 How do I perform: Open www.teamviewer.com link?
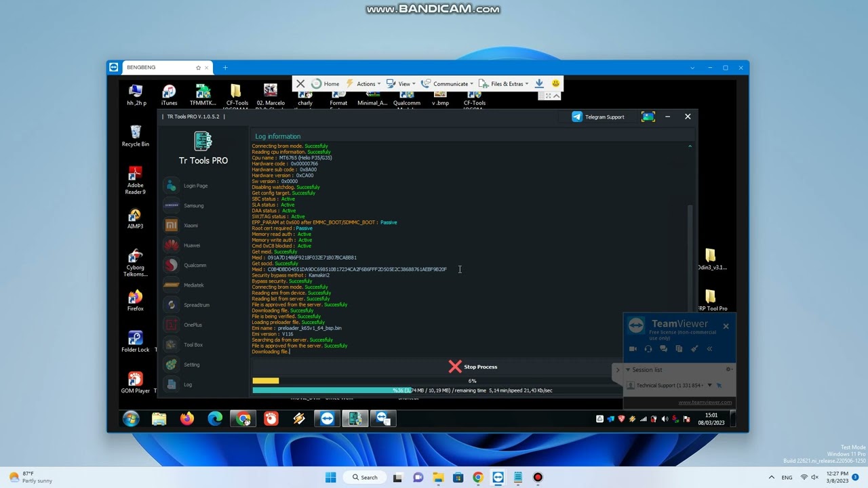[705, 402]
